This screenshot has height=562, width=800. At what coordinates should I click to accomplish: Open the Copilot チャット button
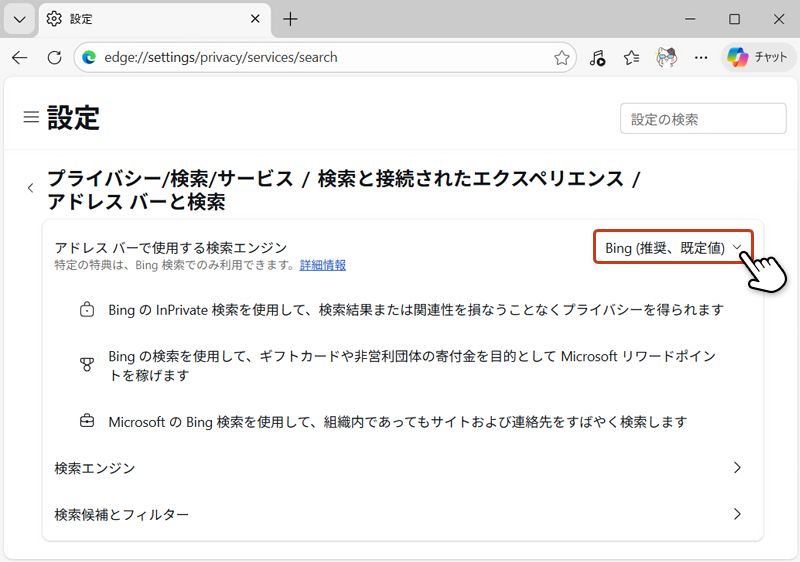[758, 57]
